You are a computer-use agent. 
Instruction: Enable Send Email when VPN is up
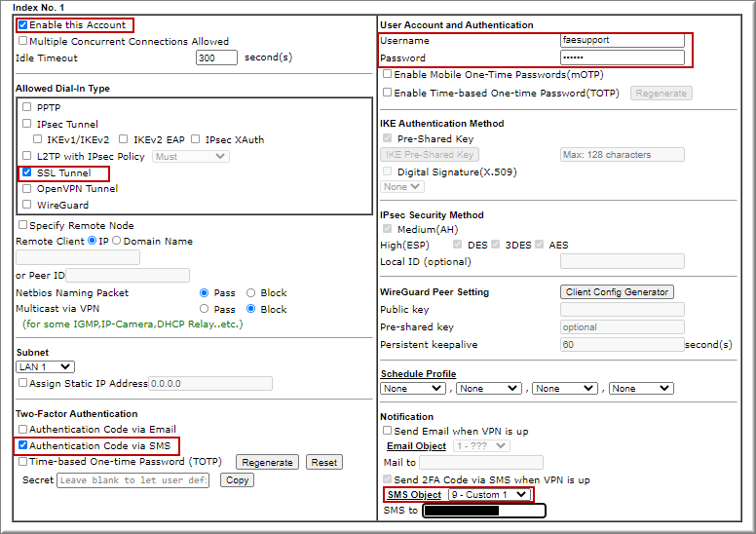387,430
